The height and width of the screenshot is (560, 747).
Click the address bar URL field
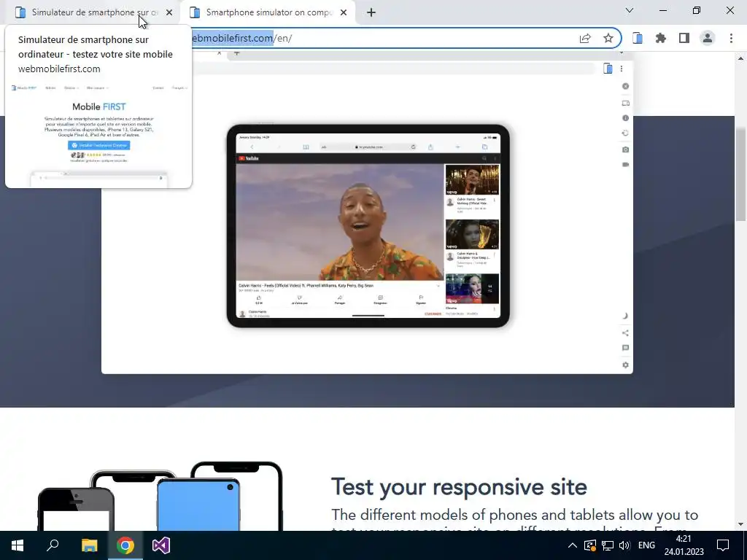coord(381,38)
